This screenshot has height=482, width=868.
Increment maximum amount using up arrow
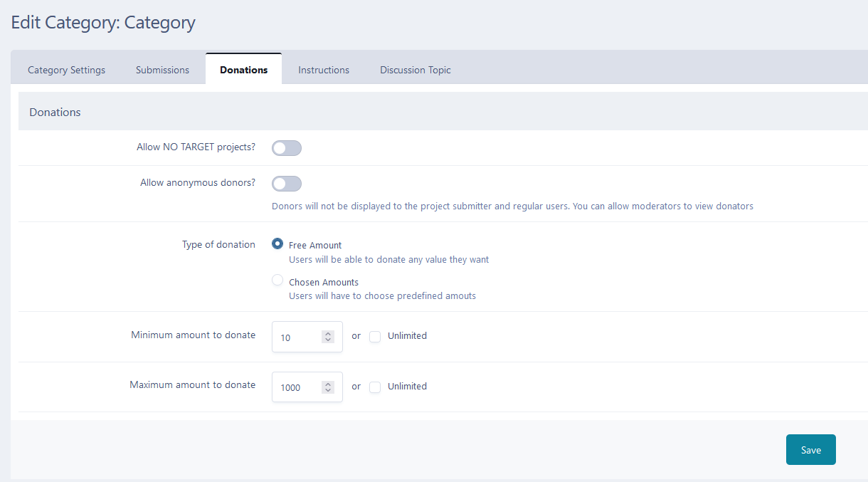click(x=328, y=384)
